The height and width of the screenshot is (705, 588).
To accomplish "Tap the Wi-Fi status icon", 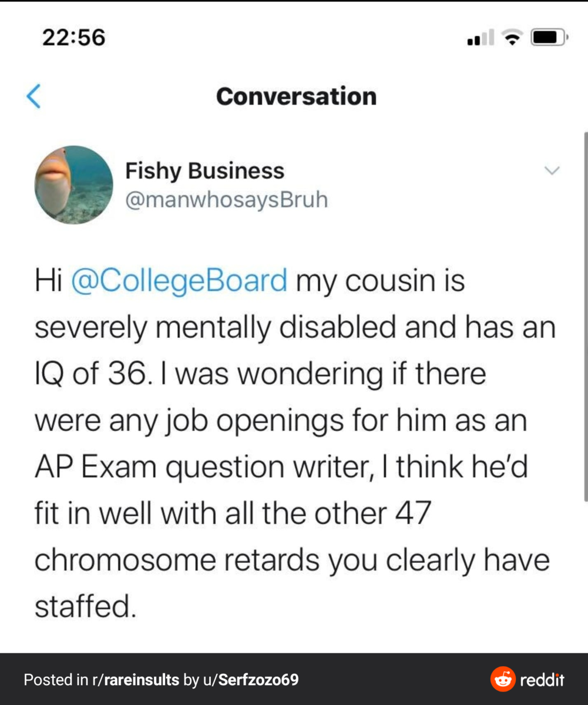I will click(x=513, y=39).
